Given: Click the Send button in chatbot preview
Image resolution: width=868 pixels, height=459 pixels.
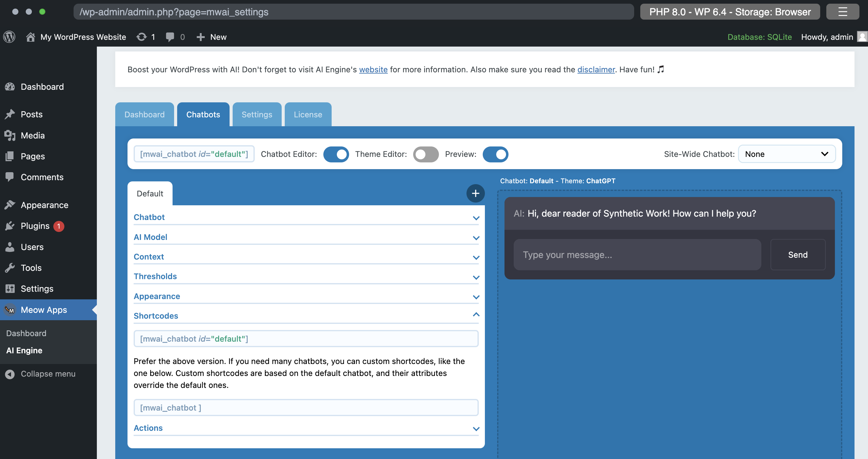Looking at the screenshot, I should (798, 255).
